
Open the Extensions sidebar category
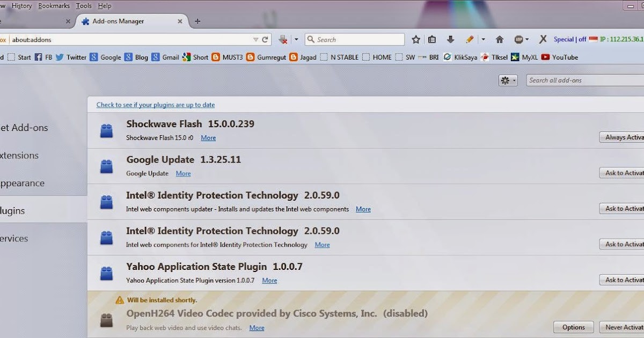(20, 156)
